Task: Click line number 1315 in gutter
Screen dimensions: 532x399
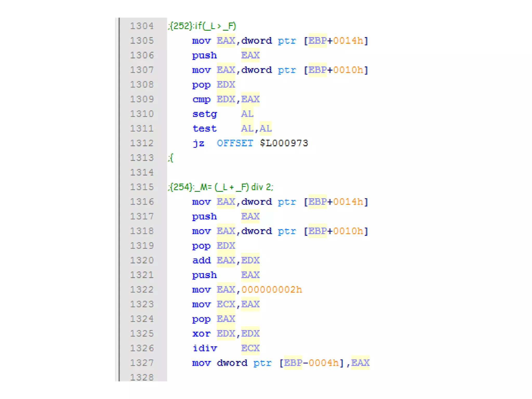Action: pos(142,187)
